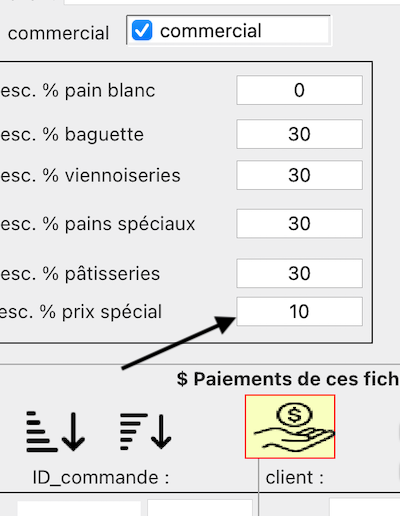Click the ascending sort icon
The width and height of the screenshot is (400, 516).
pyautogui.click(x=56, y=432)
